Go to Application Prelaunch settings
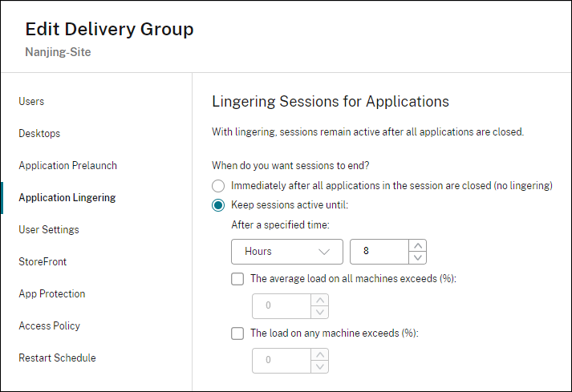Screen dimensions: 572x392 point(67,166)
